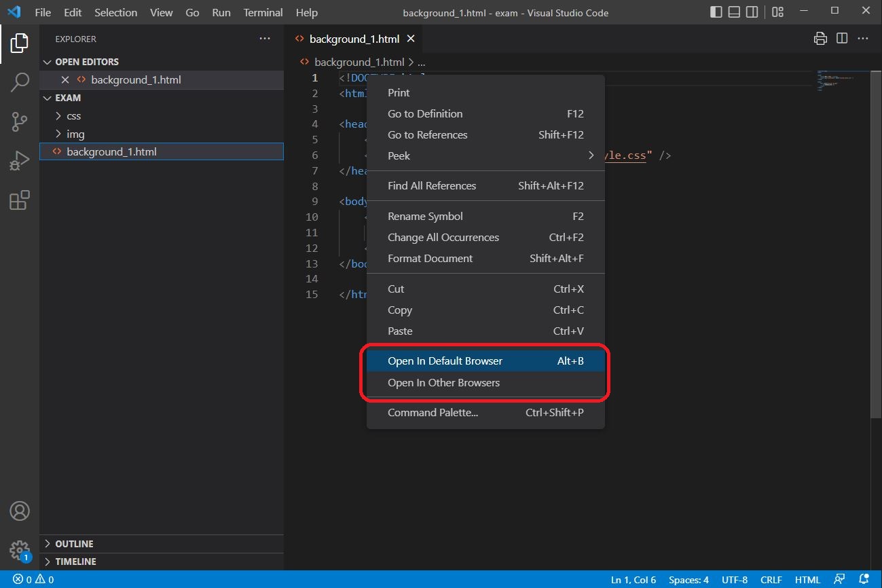Close the background_1.html editor tab
The height and width of the screenshot is (588, 882).
(411, 39)
